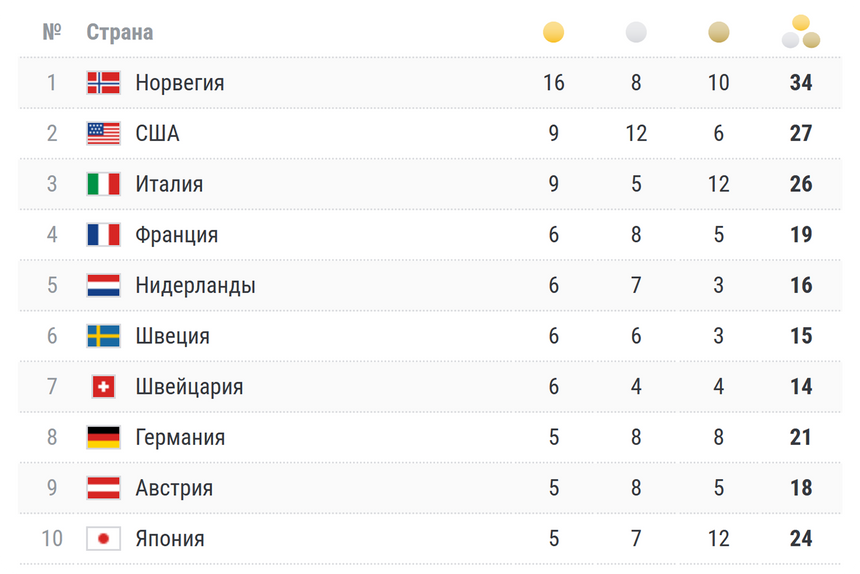Click the Japan flag icon
Screen dimensions: 860x574
click(x=103, y=539)
